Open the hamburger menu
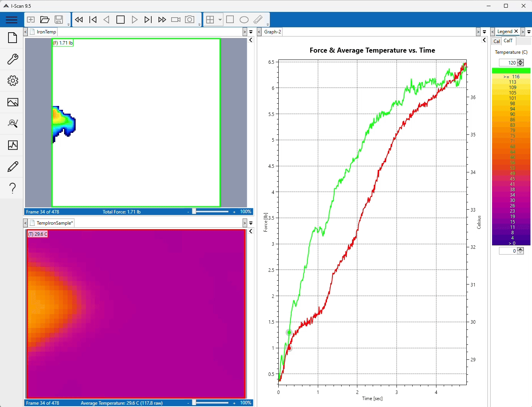 pyautogui.click(x=12, y=20)
